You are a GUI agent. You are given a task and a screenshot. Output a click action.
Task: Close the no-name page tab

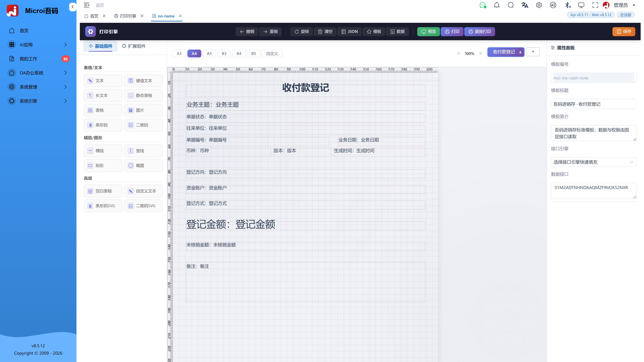(x=180, y=16)
